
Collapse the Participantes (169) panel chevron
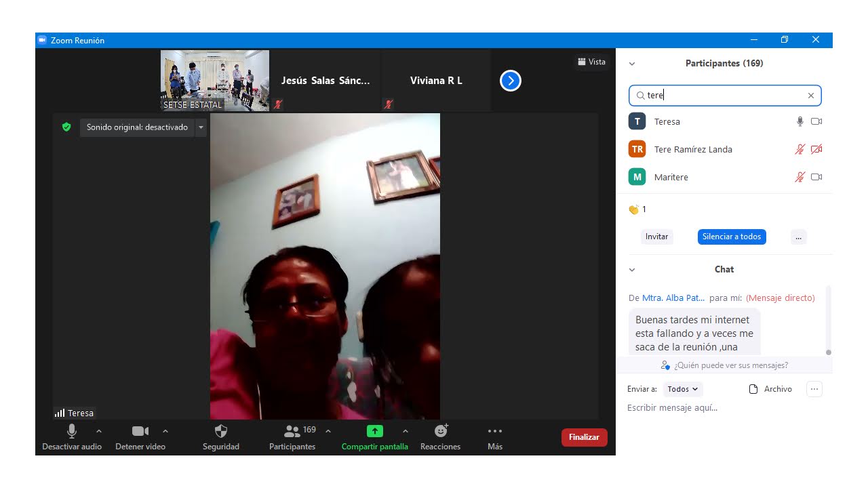pyautogui.click(x=632, y=64)
